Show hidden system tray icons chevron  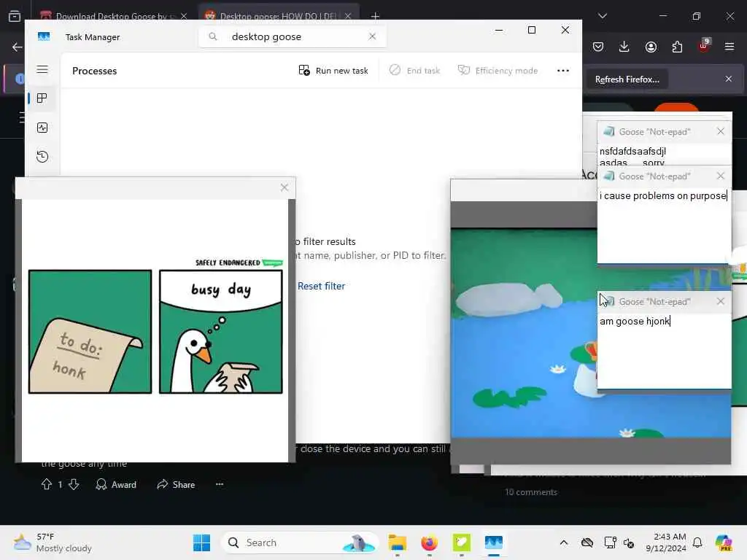(564, 542)
